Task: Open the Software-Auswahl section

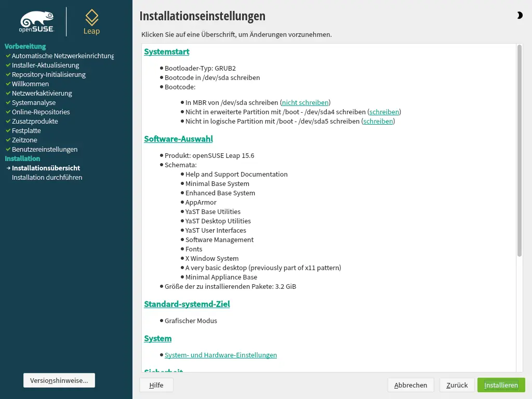Action: click(x=178, y=139)
